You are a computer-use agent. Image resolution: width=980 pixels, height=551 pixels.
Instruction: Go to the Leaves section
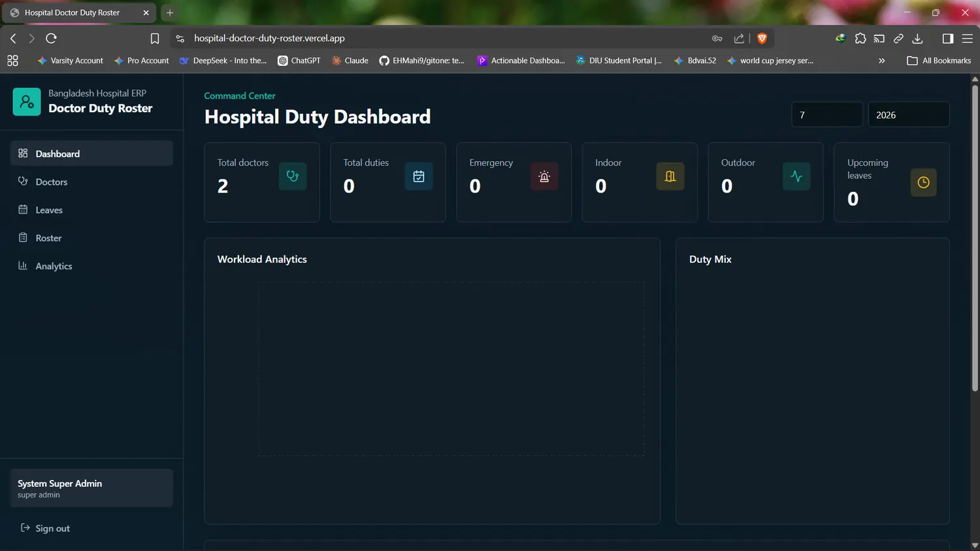[91, 210]
